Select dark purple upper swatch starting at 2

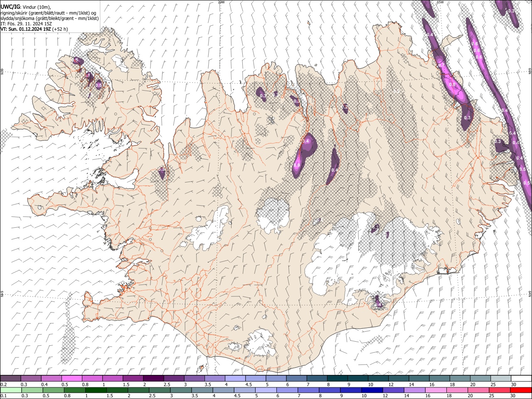tap(153, 378)
